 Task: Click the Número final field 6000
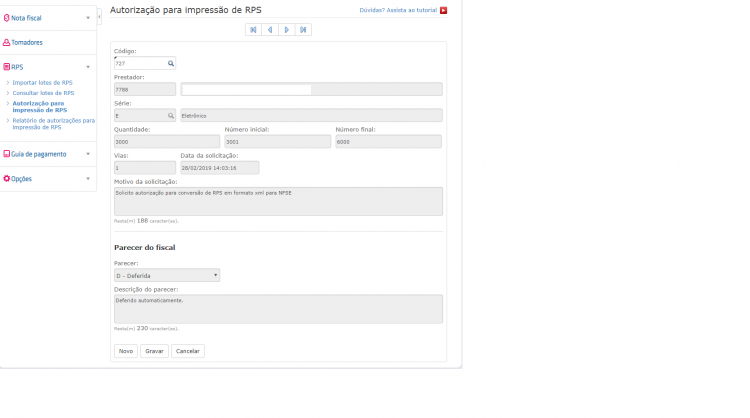click(388, 142)
